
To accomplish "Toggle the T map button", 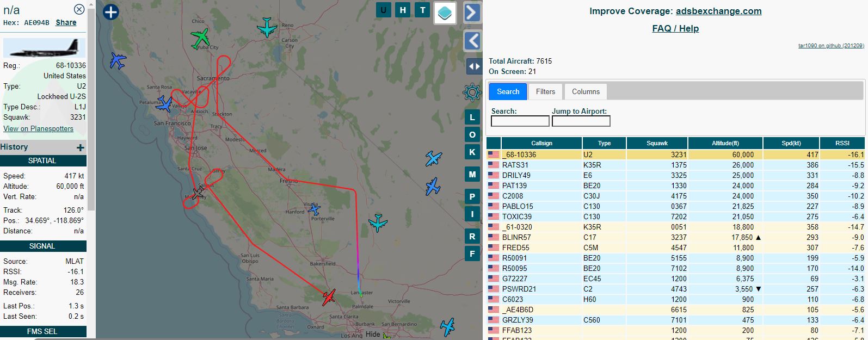I will (x=422, y=10).
